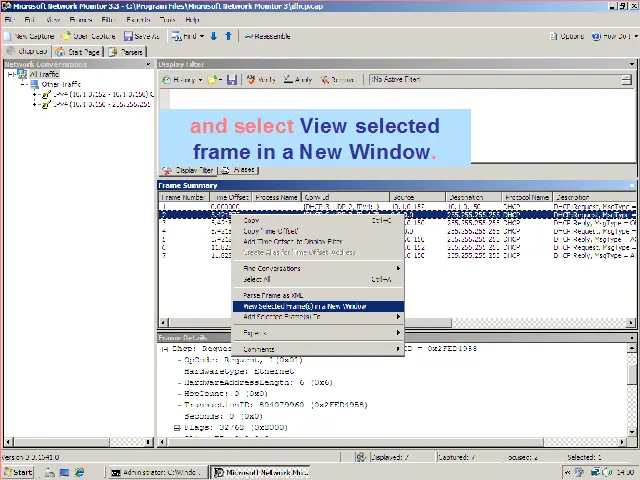Image resolution: width=640 pixels, height=480 pixels.
Task: Collapse the Other Traffic tree node
Action: tap(23, 84)
